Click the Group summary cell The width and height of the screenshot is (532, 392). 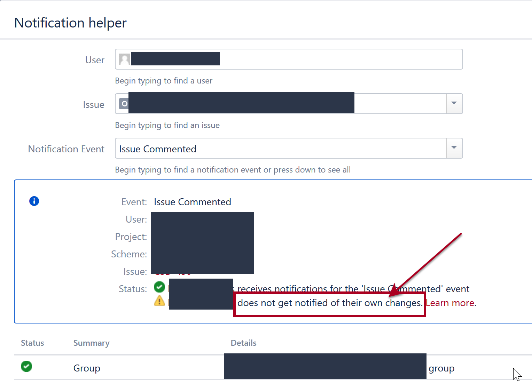(x=87, y=368)
